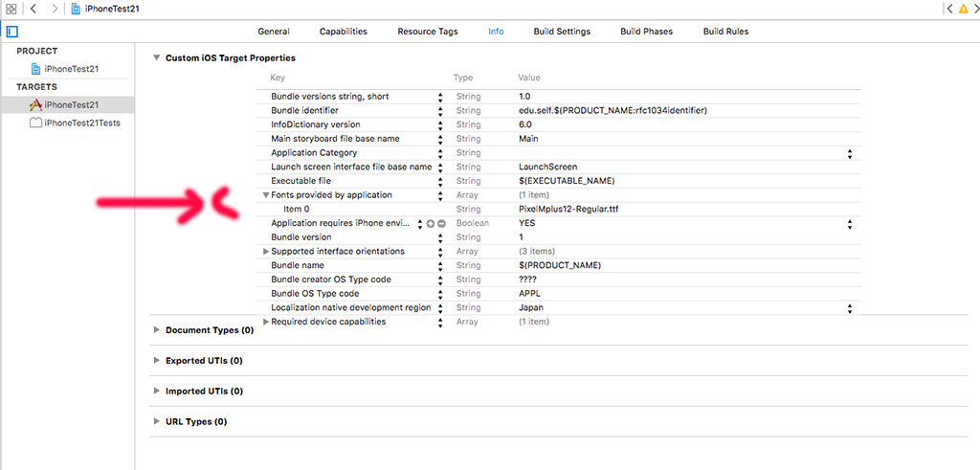Switch to the Build Rules tab
Viewport: 980px width, 470px height.
click(x=725, y=32)
